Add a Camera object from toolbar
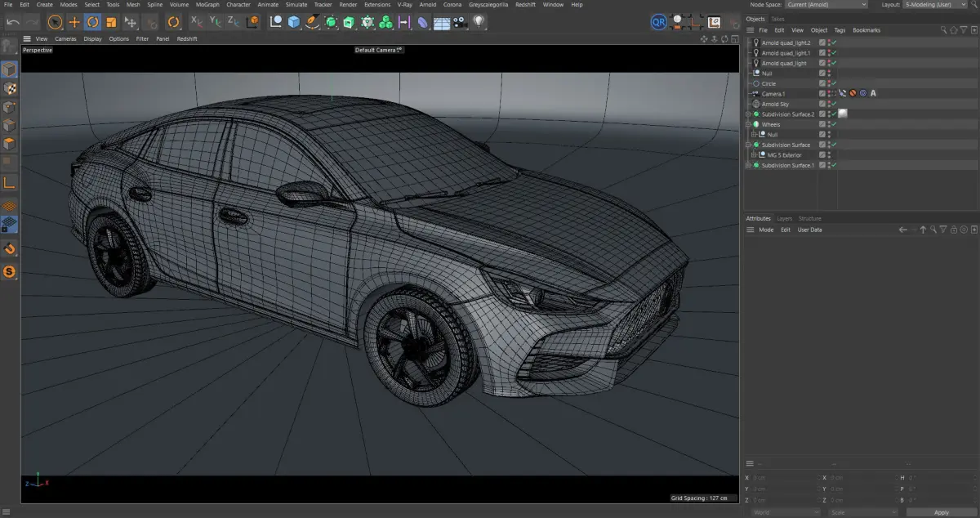This screenshot has width=980, height=518. coord(460,22)
